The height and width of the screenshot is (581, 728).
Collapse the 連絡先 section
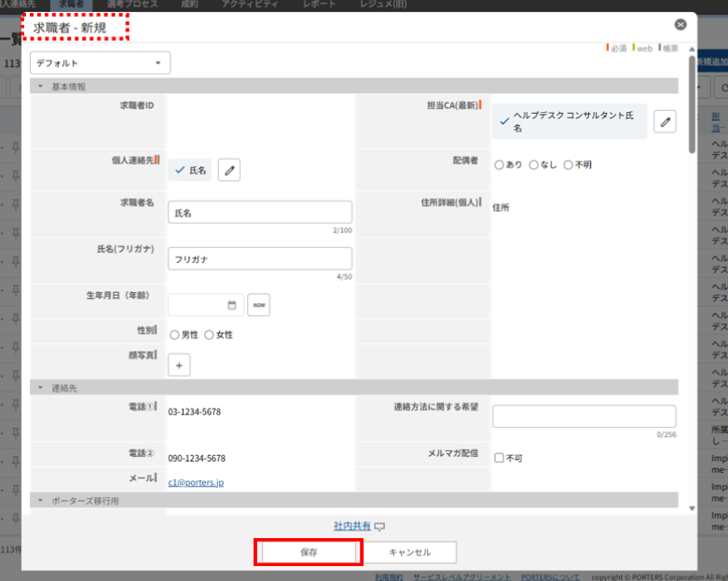[x=41, y=387]
